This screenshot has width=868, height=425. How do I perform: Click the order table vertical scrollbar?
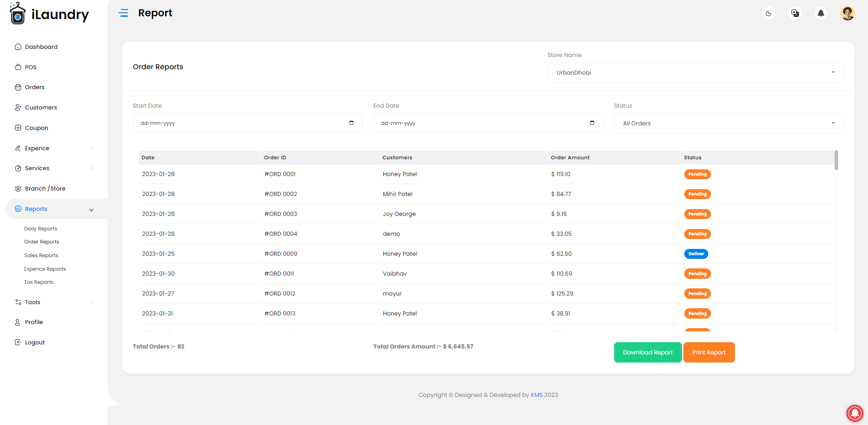836,160
